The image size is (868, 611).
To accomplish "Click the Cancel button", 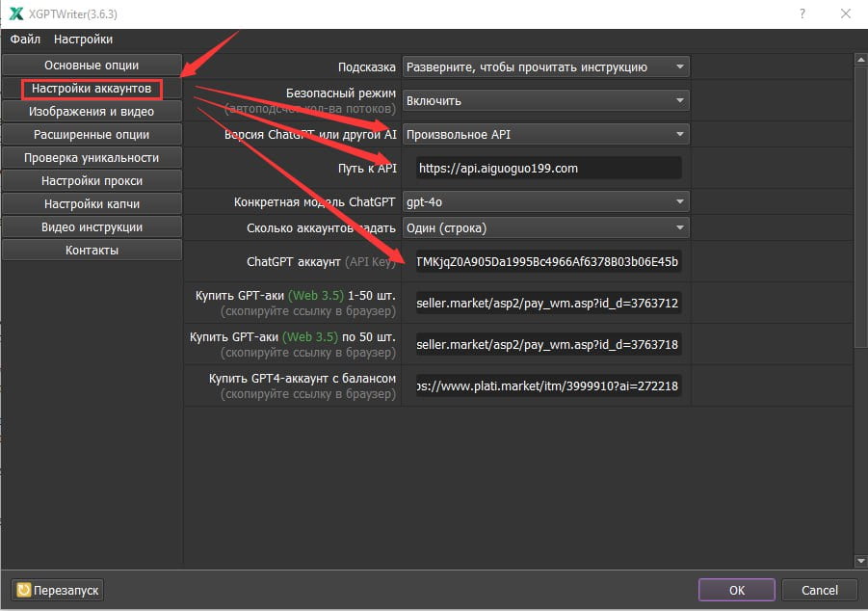I will point(820,590).
